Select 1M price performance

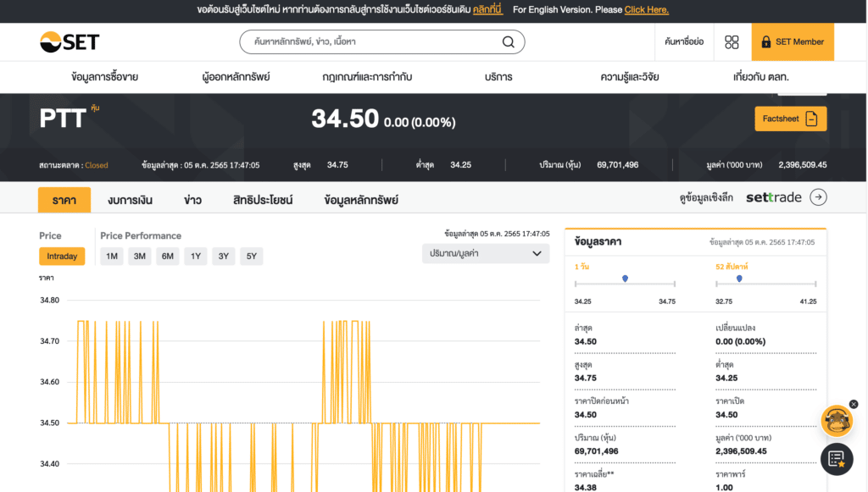click(112, 256)
